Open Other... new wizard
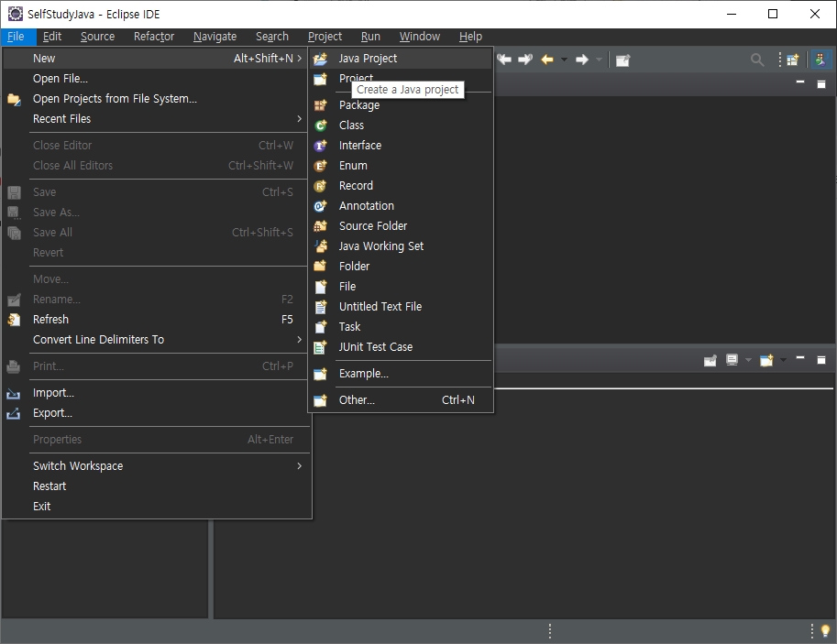 pos(401,400)
